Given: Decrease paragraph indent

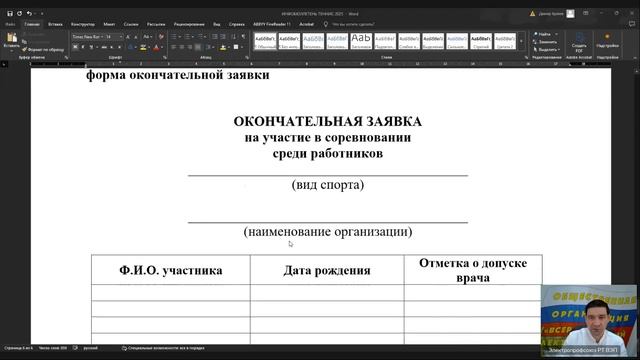Looking at the screenshot, I should coord(215,37).
